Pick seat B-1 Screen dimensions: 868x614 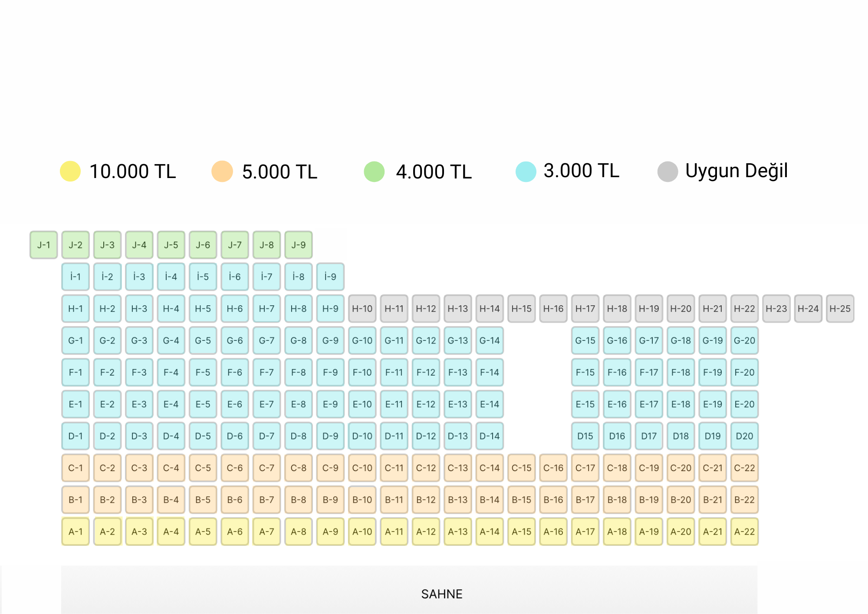pos(76,500)
